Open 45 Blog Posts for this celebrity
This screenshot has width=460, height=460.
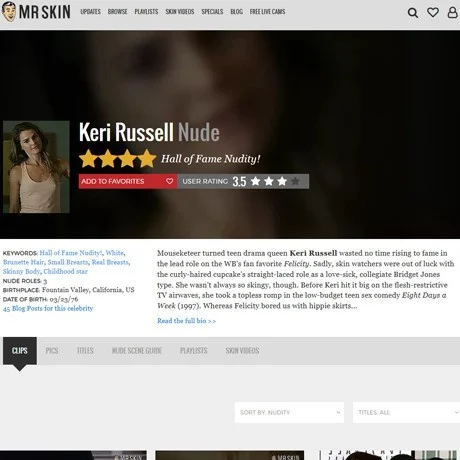point(48,308)
